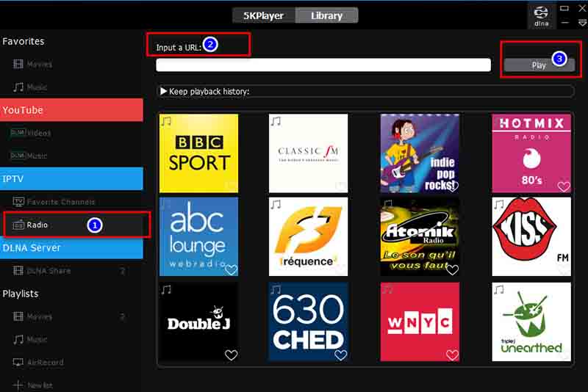Open the Classic FM radio station

click(x=308, y=153)
